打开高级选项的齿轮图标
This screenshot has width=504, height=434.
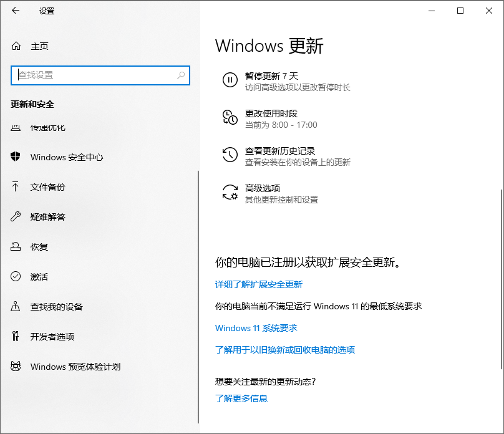[230, 192]
